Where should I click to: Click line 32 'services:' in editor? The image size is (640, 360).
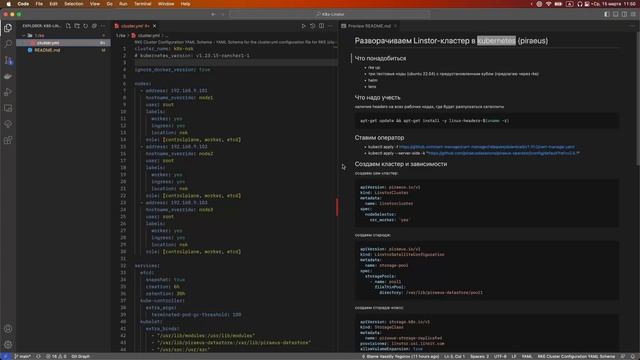[x=147, y=266]
